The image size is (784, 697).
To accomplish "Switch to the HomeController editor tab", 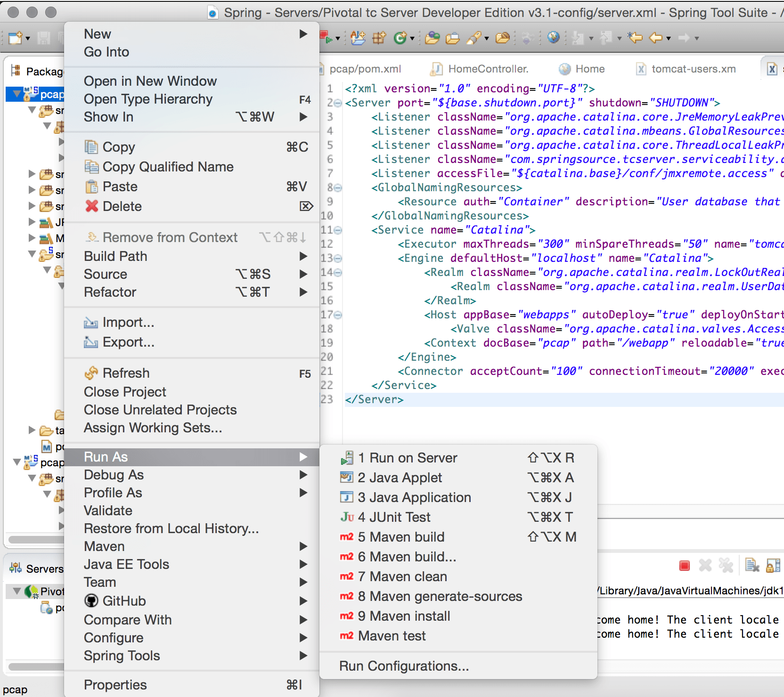I will click(x=481, y=69).
